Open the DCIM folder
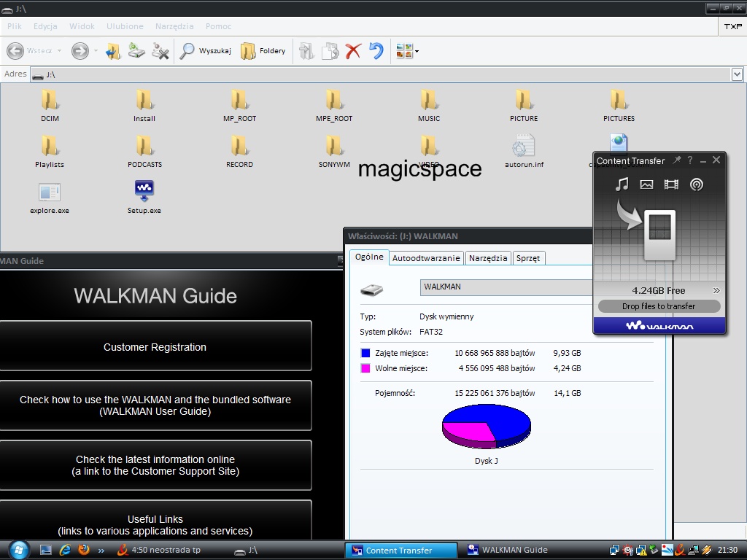The height and width of the screenshot is (560, 747). (x=50, y=106)
